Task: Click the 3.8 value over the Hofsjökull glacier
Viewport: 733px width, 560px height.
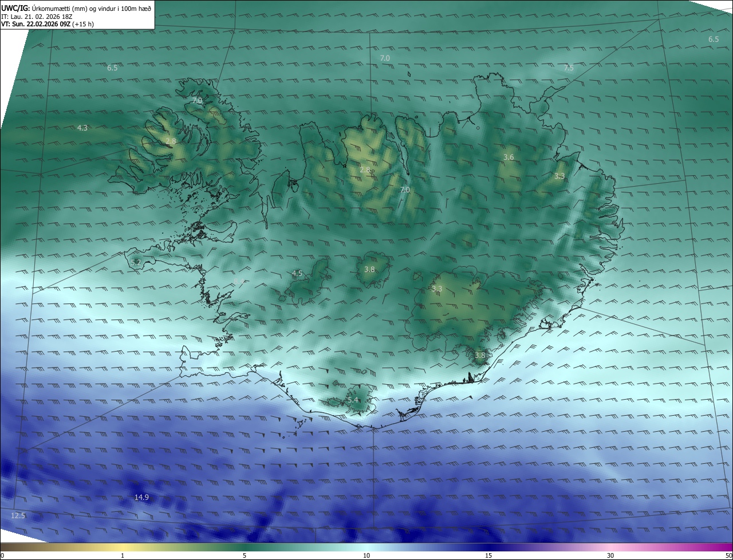Action: tap(369, 269)
